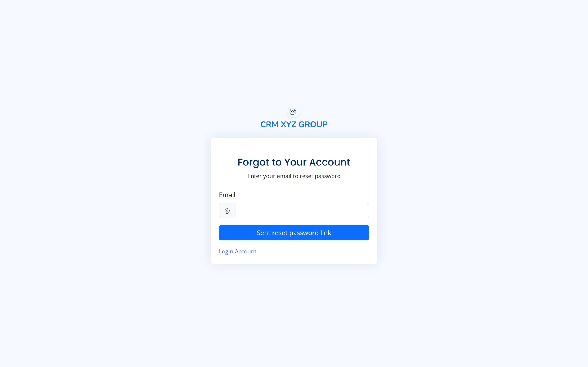Click the Email field label
Image resolution: width=588 pixels, height=367 pixels.
coord(227,195)
